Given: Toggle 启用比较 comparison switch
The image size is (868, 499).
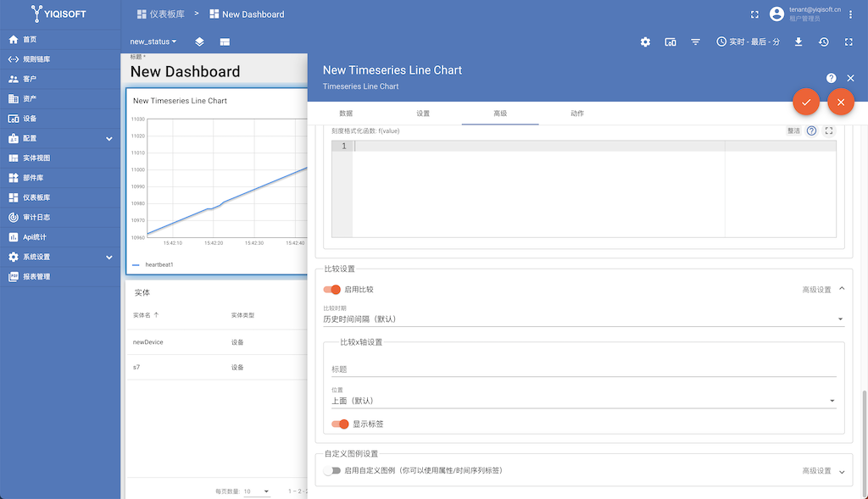Looking at the screenshot, I should pos(332,290).
